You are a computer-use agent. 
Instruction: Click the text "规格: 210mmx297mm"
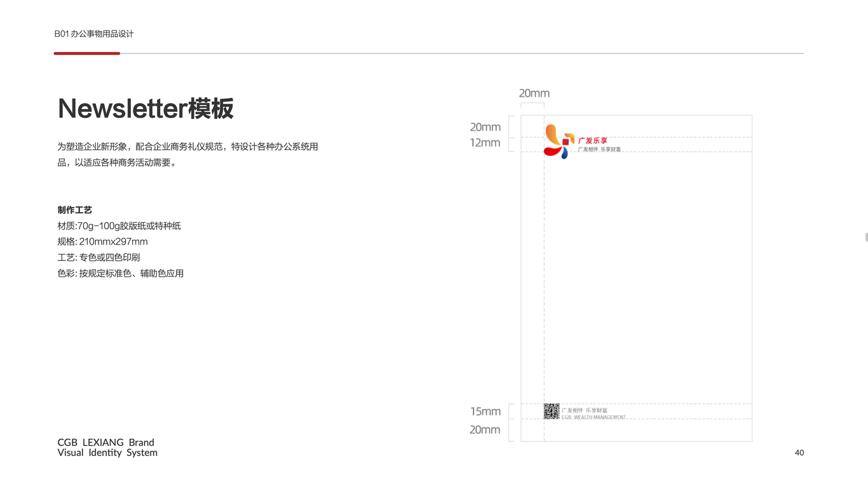click(102, 241)
